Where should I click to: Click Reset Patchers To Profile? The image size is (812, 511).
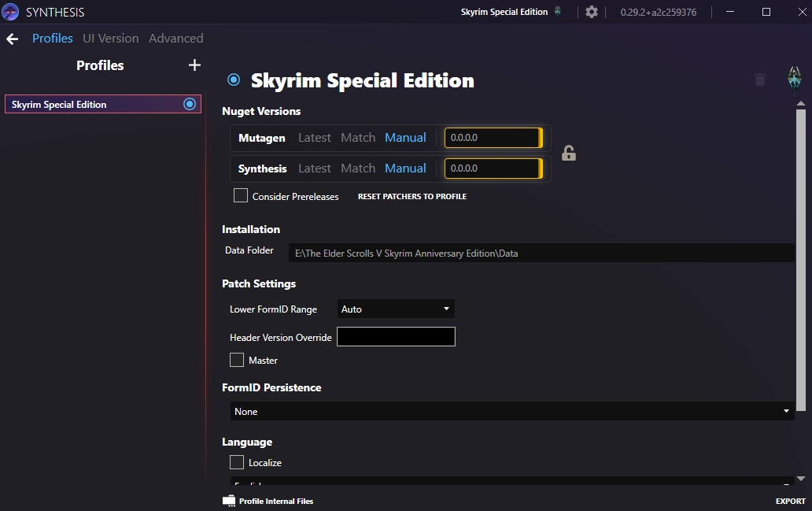(412, 196)
